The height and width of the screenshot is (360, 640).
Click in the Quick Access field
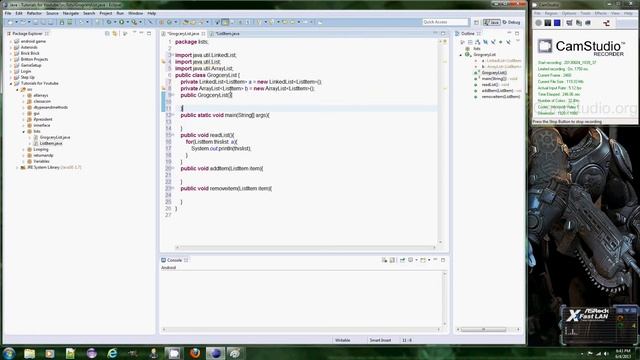coord(445,22)
